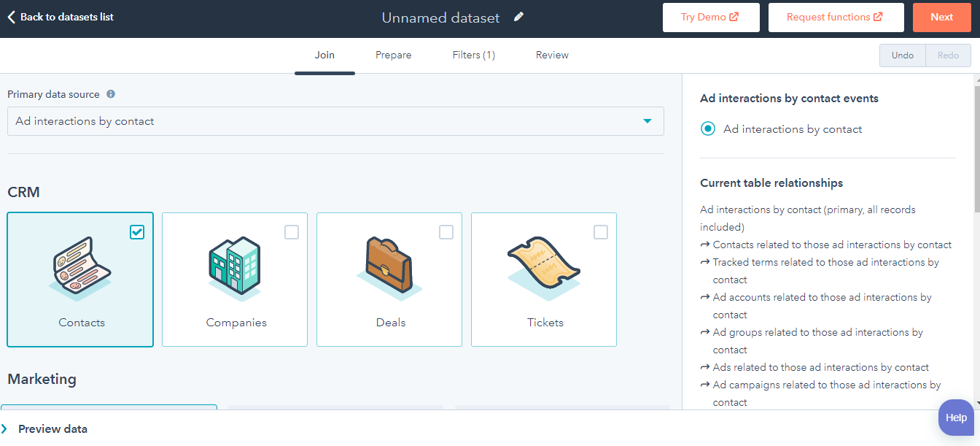Select the Ad interactions by contact radio button
Viewport: 980px width, 446px height.
pos(707,129)
